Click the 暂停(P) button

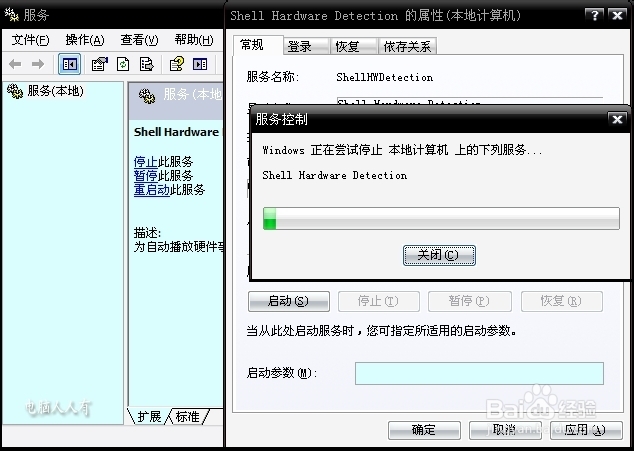pyautogui.click(x=469, y=301)
